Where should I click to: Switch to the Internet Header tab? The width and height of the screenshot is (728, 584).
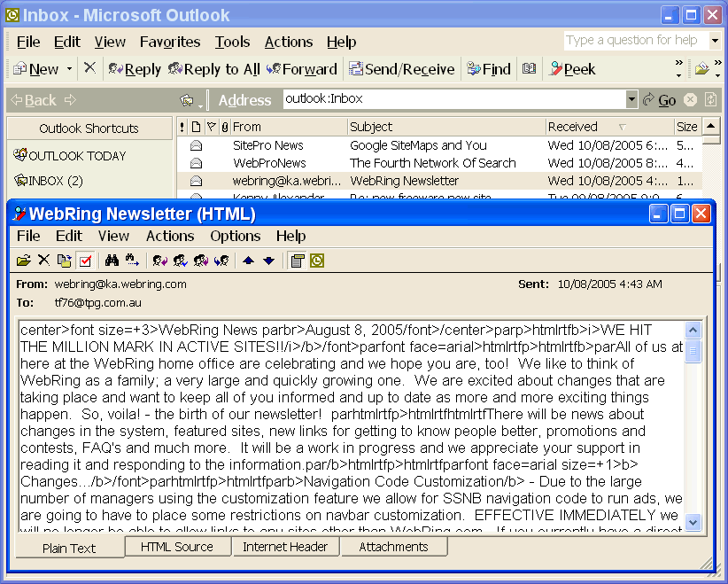285,547
